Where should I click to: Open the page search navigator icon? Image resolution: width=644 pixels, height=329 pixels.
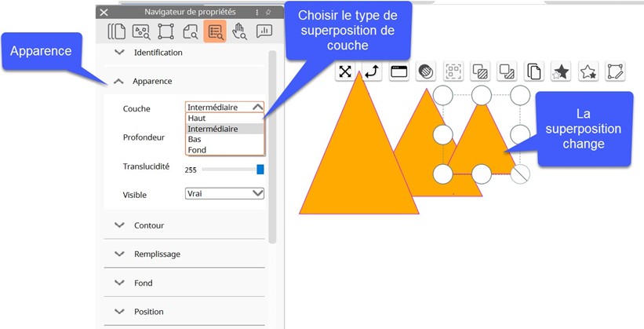190,31
